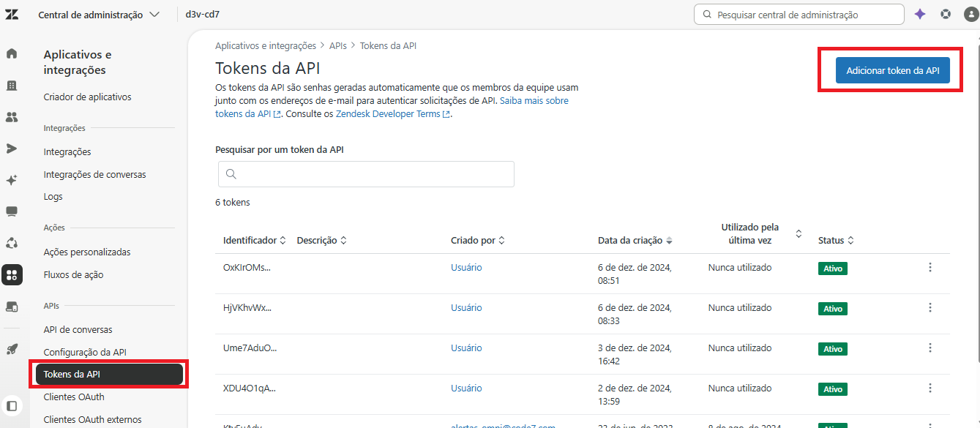Go to APIs breadcrumb
The image size is (980, 428).
(338, 45)
